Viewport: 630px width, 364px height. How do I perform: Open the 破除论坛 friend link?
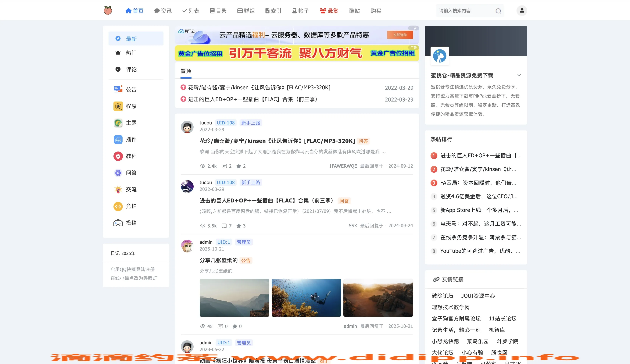point(442,296)
